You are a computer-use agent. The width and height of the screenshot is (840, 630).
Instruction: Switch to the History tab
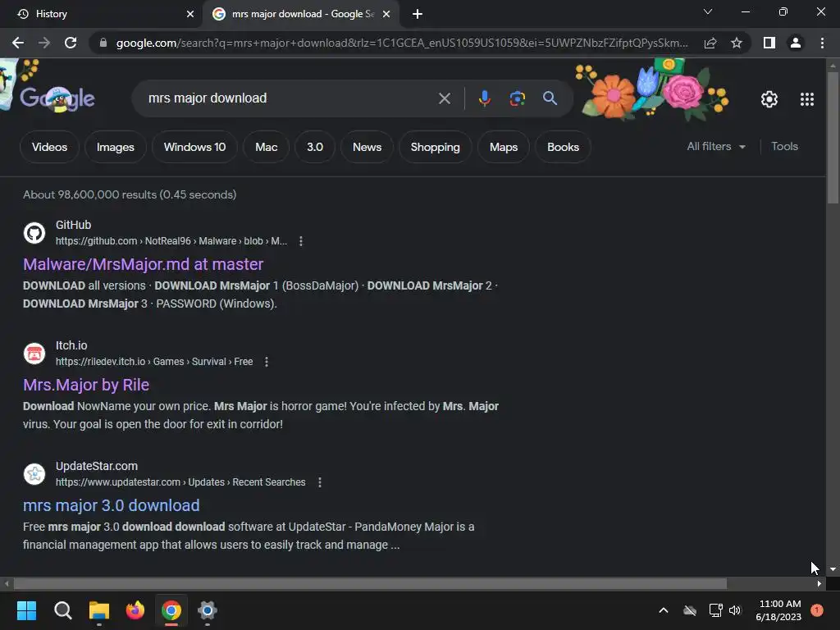[101, 14]
